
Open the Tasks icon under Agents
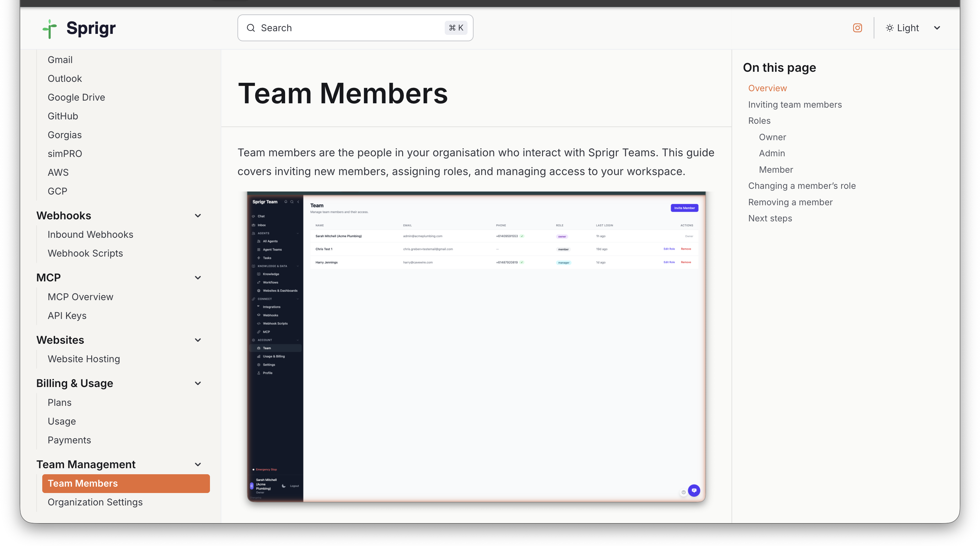259,258
